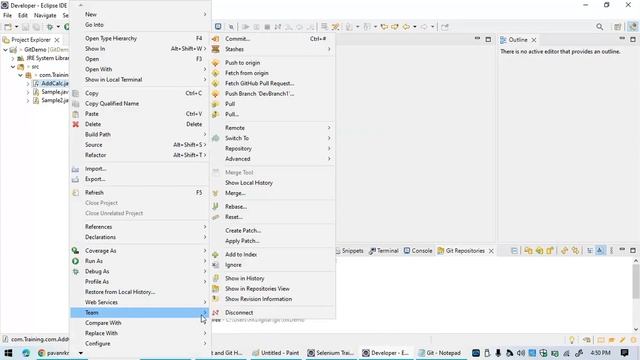Select Copy Qualified Name entry
640x360 pixels.
[x=140, y=104]
